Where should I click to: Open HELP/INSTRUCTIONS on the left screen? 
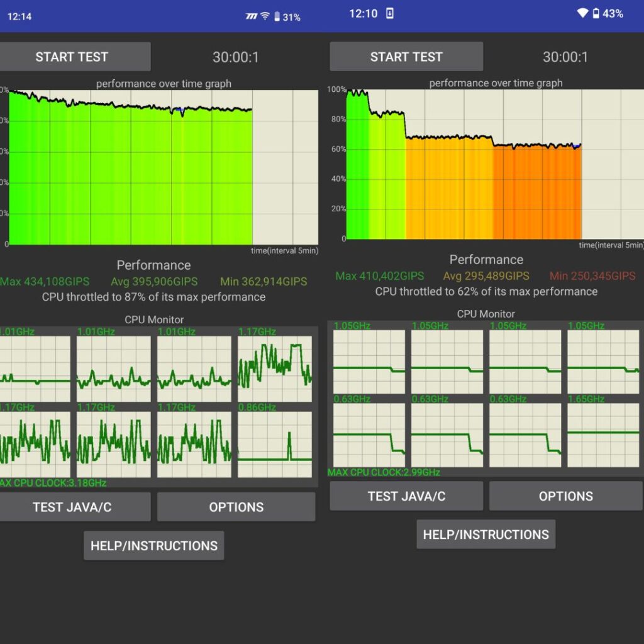tap(154, 545)
